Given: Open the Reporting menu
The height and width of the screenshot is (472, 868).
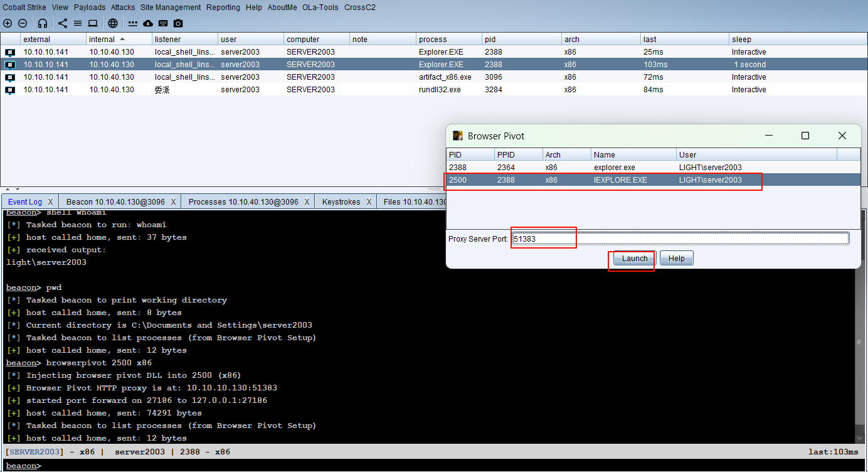Looking at the screenshot, I should point(223,8).
